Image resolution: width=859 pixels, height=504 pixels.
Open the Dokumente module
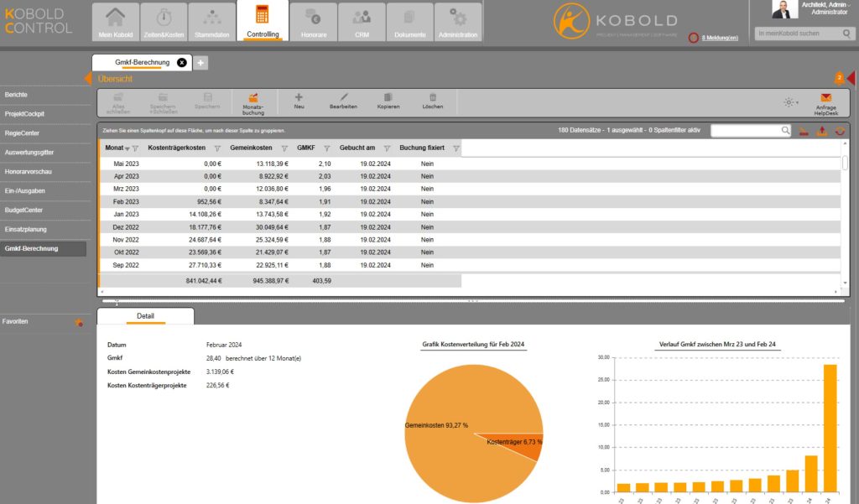point(409,22)
